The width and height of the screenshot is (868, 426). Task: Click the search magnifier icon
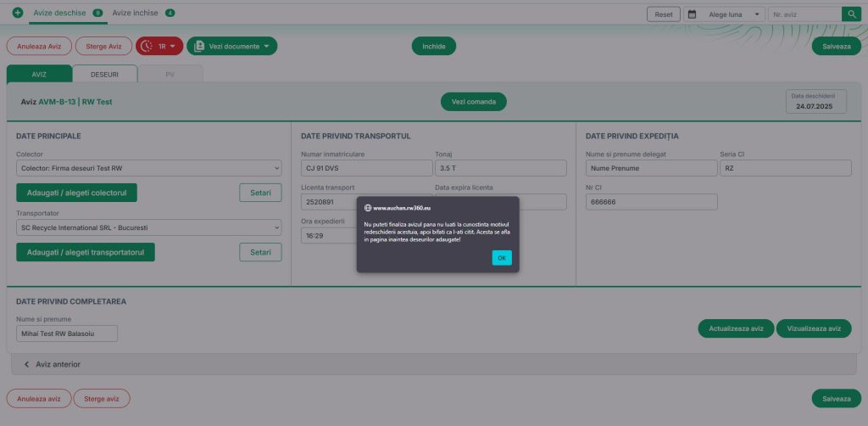[x=851, y=14]
